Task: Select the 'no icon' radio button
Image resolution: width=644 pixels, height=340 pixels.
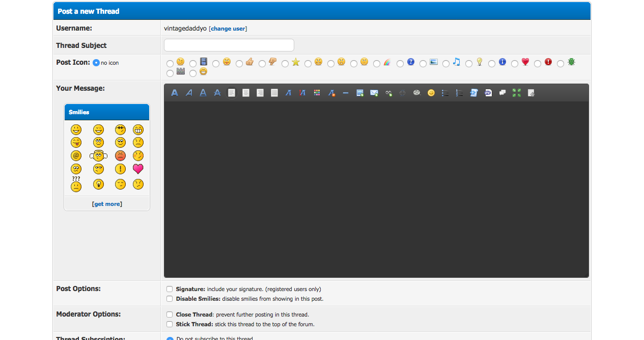Action: click(x=96, y=63)
